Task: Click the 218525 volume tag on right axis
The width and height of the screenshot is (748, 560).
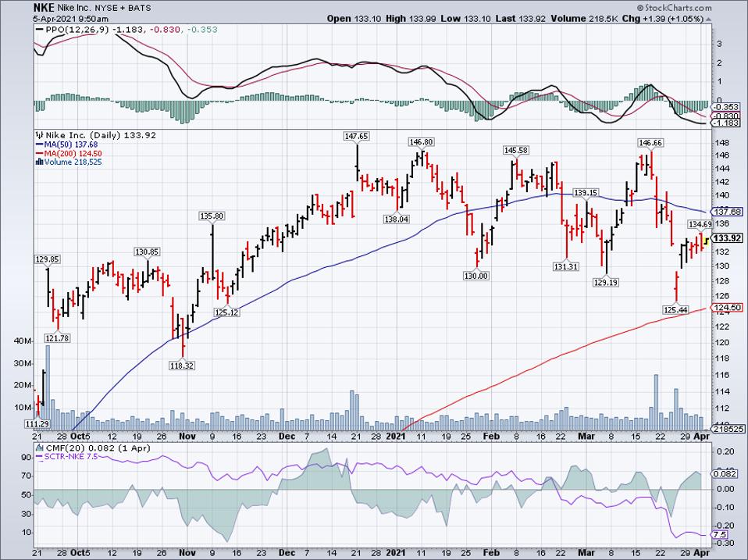Action: 728,430
